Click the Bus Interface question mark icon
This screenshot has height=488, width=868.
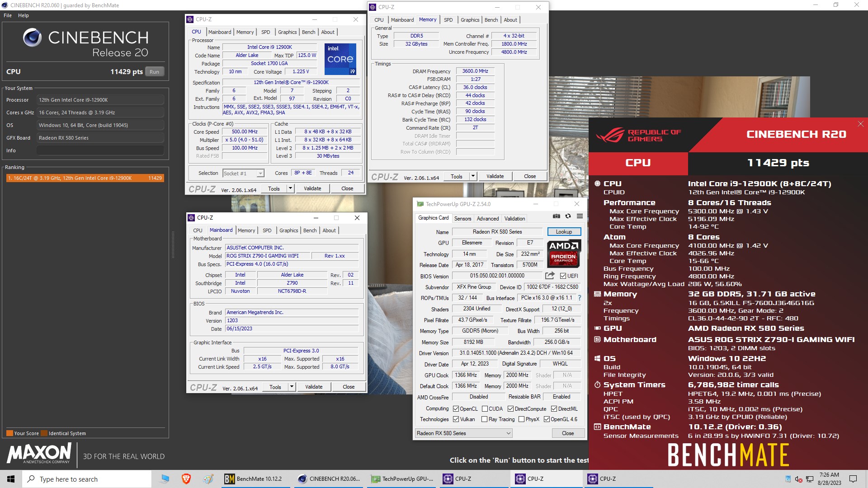click(580, 298)
